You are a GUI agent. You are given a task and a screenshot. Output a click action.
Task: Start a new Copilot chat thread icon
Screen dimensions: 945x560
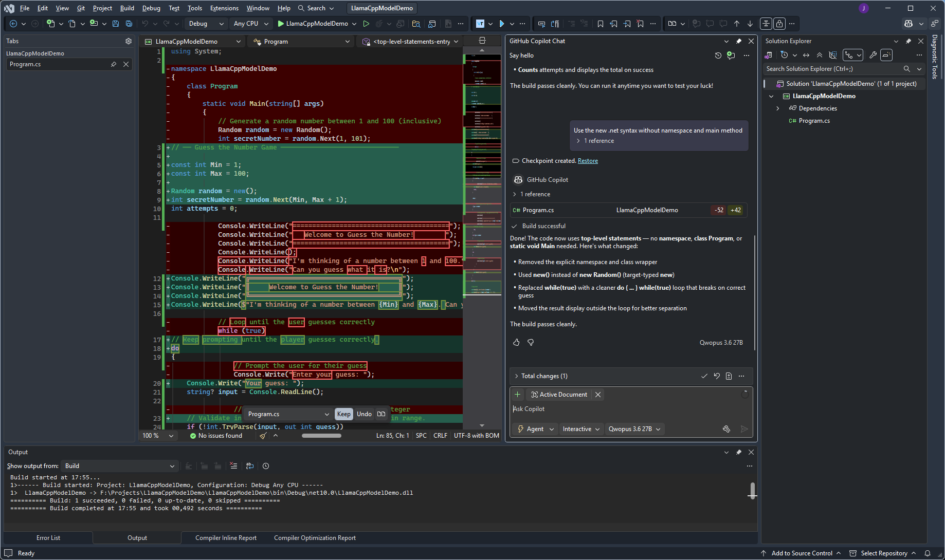(x=731, y=55)
